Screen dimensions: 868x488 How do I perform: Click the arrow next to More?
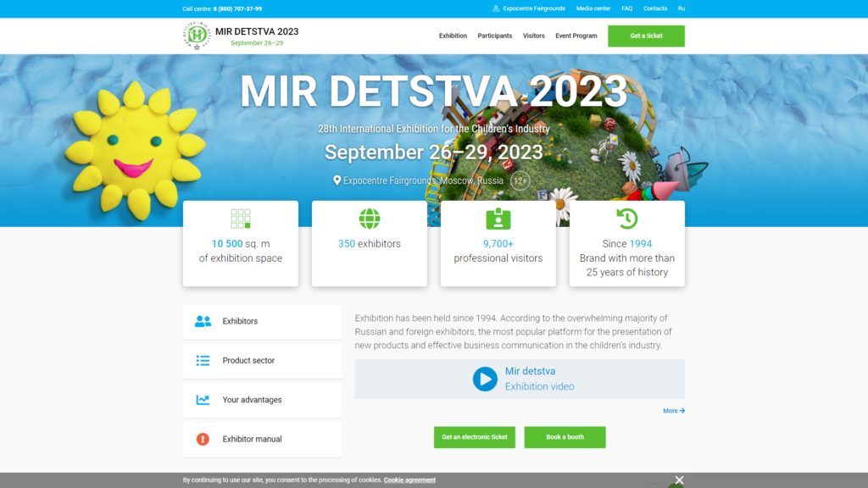[x=682, y=411]
